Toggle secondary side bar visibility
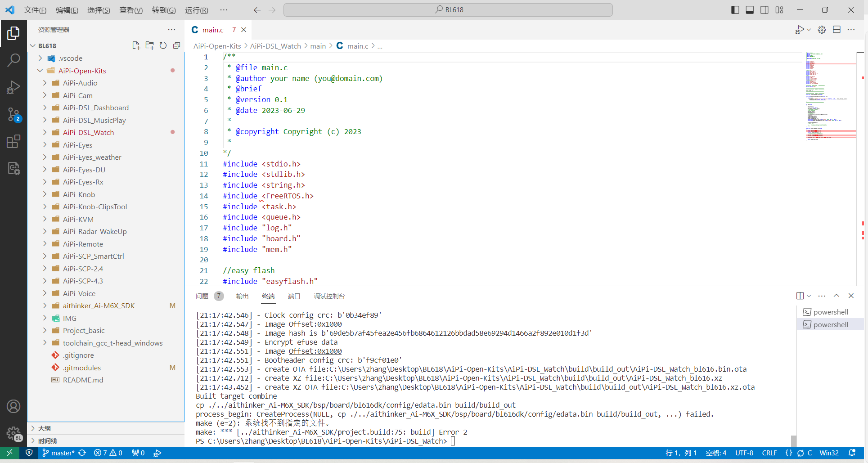This screenshot has height=463, width=868. (x=765, y=10)
